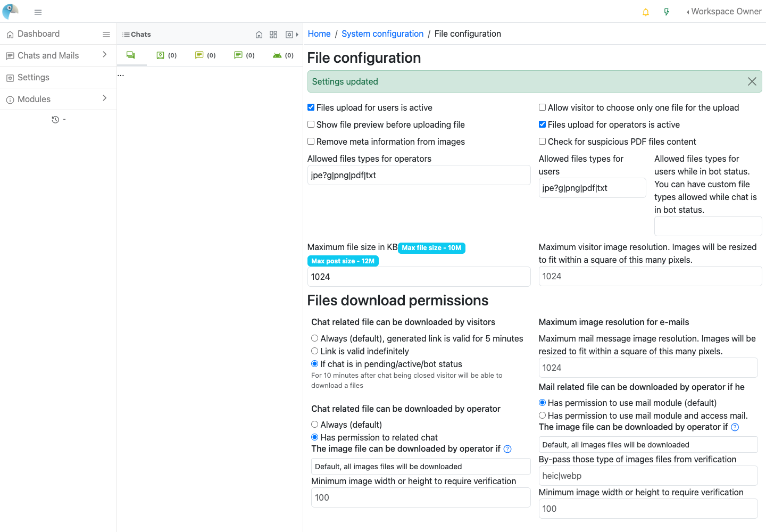The height and width of the screenshot is (532, 766).
Task: Click the Allowed files types for operators field
Action: (419, 175)
